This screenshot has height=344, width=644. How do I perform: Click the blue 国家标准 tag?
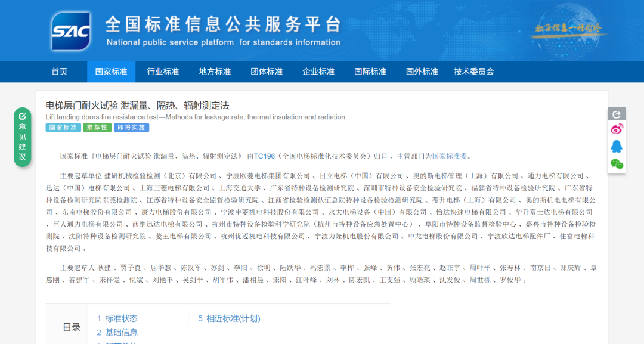click(x=63, y=128)
